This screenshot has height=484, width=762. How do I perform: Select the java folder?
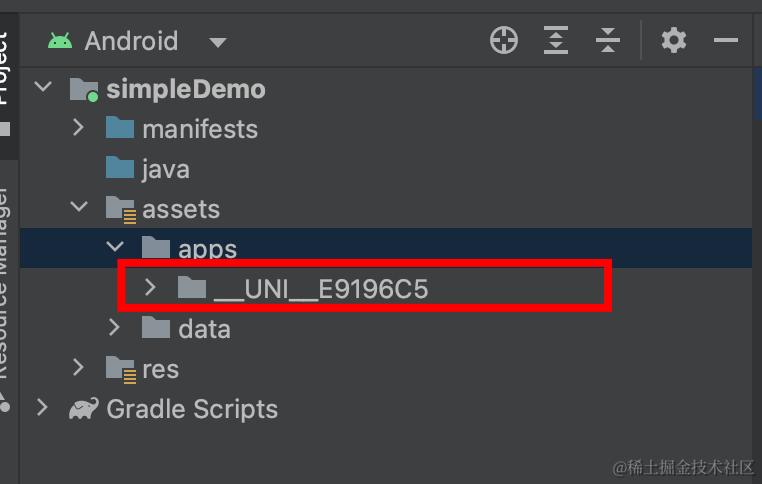[x=165, y=169]
